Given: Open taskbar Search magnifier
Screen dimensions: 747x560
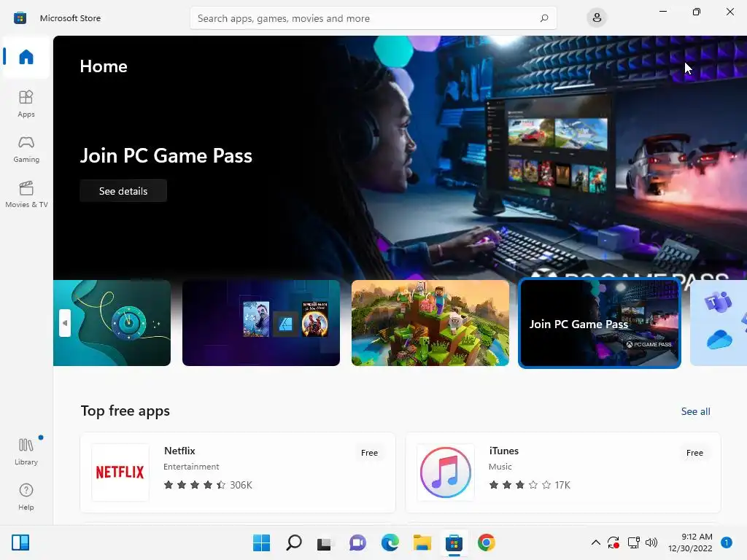Looking at the screenshot, I should tap(293, 542).
